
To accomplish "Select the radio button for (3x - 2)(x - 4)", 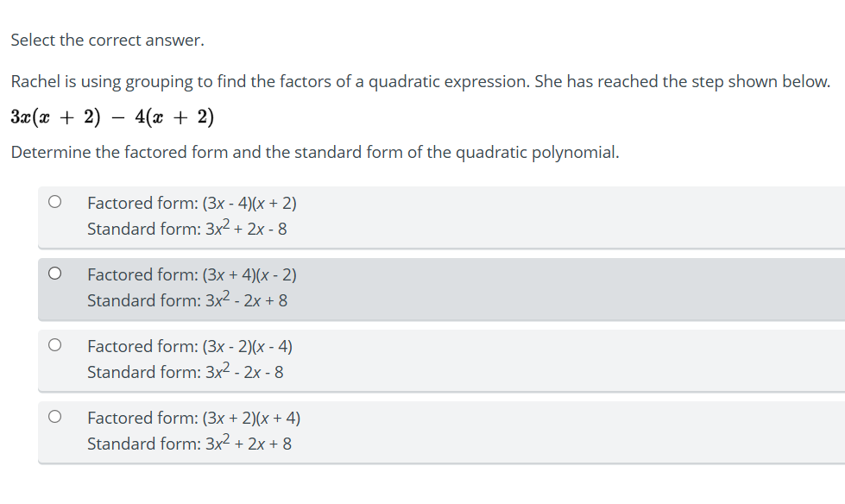I will [54, 343].
